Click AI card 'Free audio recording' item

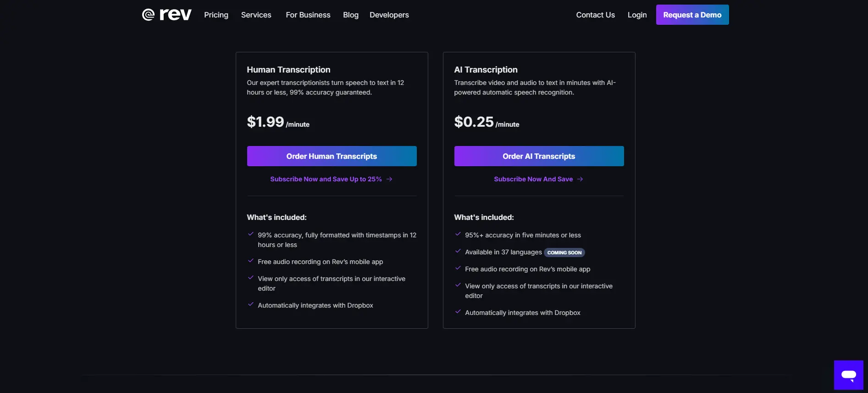pyautogui.click(x=527, y=269)
